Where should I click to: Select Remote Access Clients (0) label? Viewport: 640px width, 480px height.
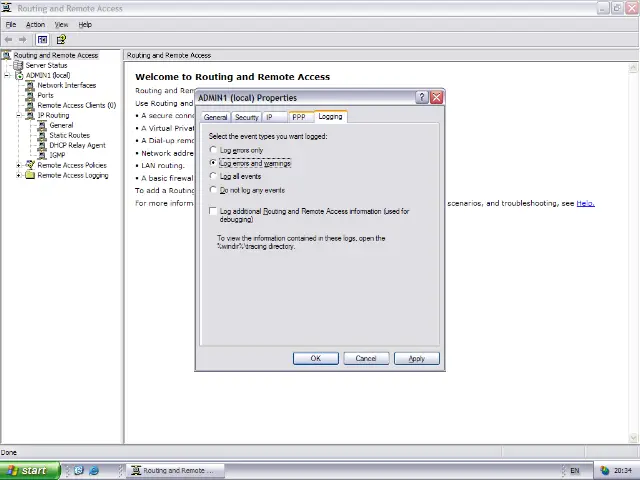pyautogui.click(x=77, y=105)
